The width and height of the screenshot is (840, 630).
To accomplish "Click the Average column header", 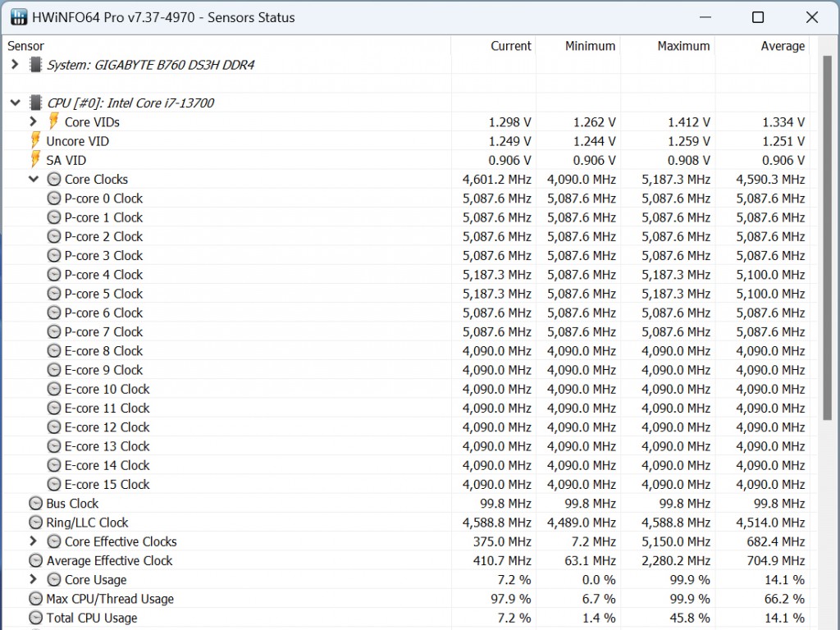I will click(782, 46).
